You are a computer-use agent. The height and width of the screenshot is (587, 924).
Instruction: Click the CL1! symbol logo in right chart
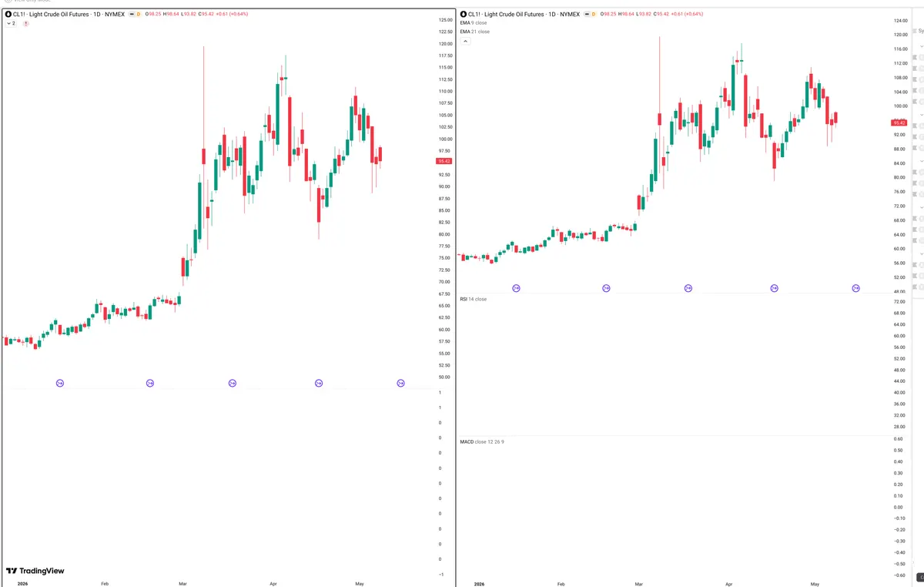pos(464,14)
